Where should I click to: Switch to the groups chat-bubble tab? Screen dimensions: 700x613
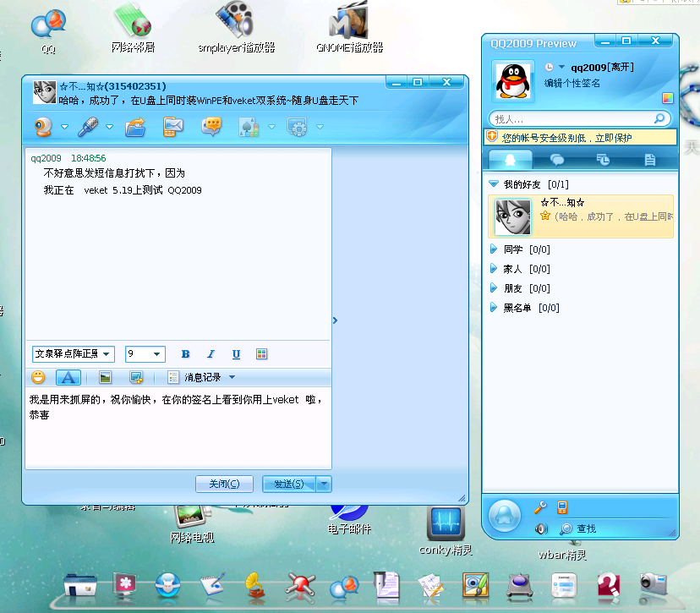556,160
